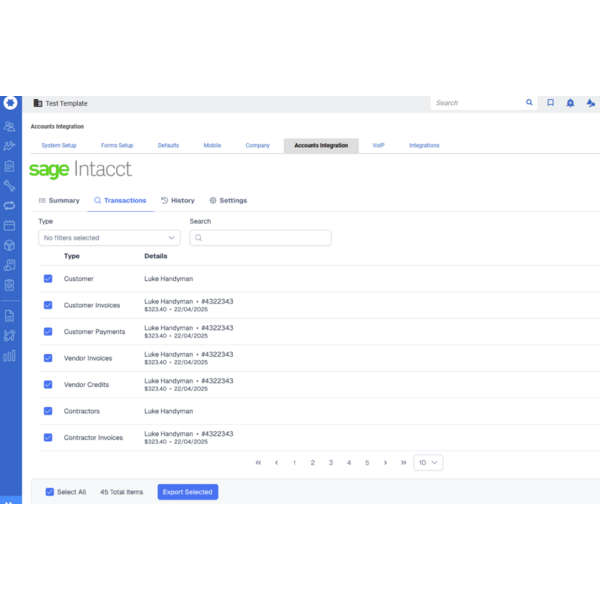The width and height of the screenshot is (600, 600).
Task: Uncheck the Select All checkbox
Action: [x=50, y=492]
